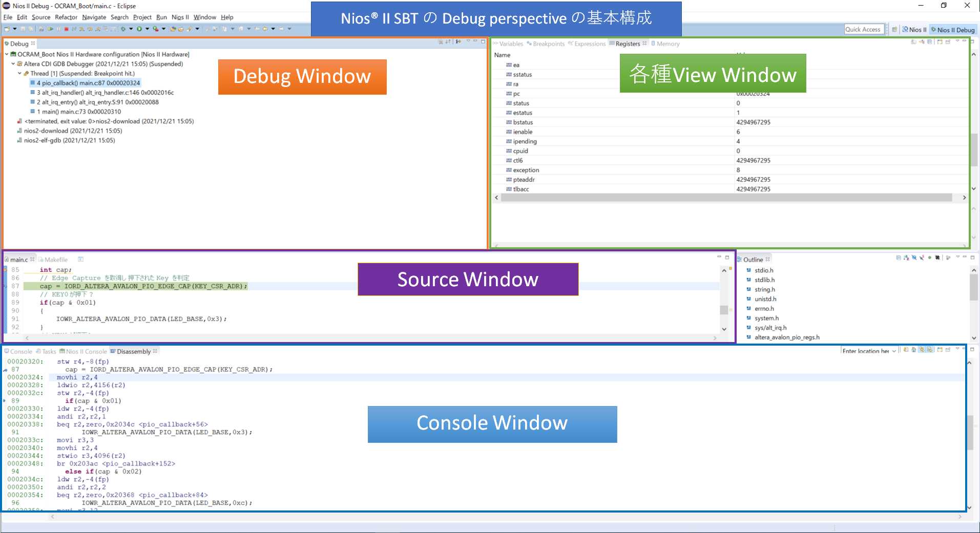Toggle Hide Fields in Outline toolbar
This screenshot has width=980, height=533.
(x=914, y=258)
